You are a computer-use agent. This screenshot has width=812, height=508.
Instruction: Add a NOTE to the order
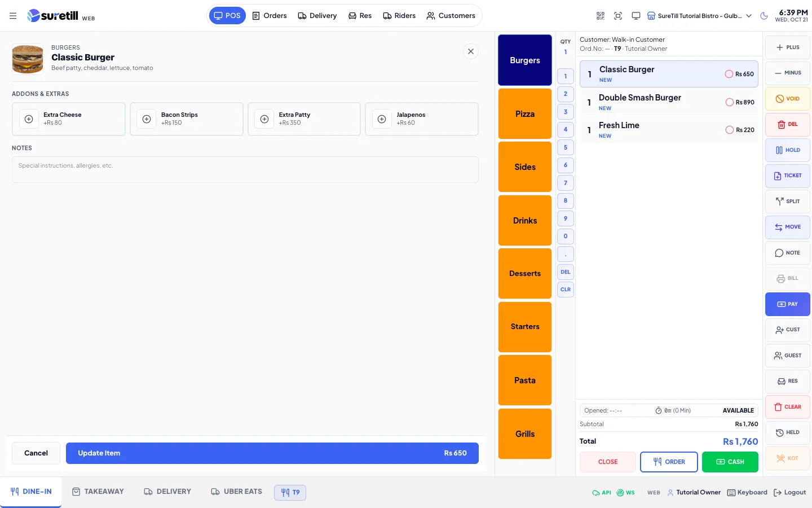coord(788,253)
